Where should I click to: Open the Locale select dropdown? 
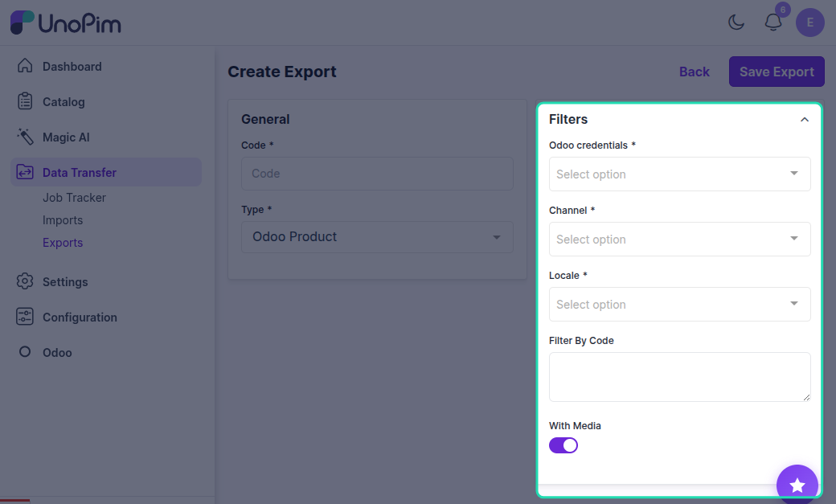pos(680,304)
